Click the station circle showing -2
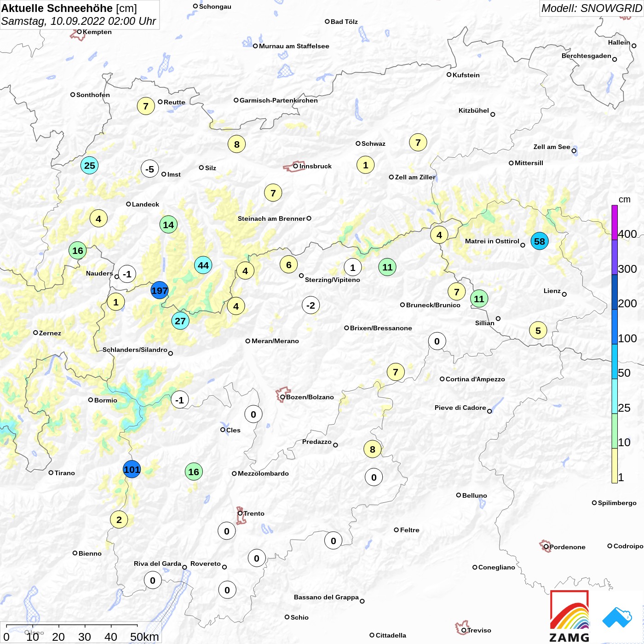 [x=311, y=305]
